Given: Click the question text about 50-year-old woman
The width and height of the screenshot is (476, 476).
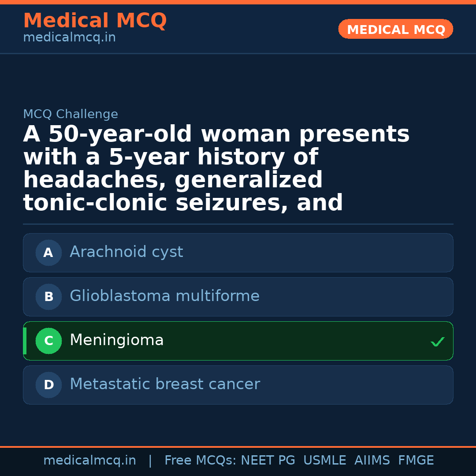Looking at the screenshot, I should point(216,168).
